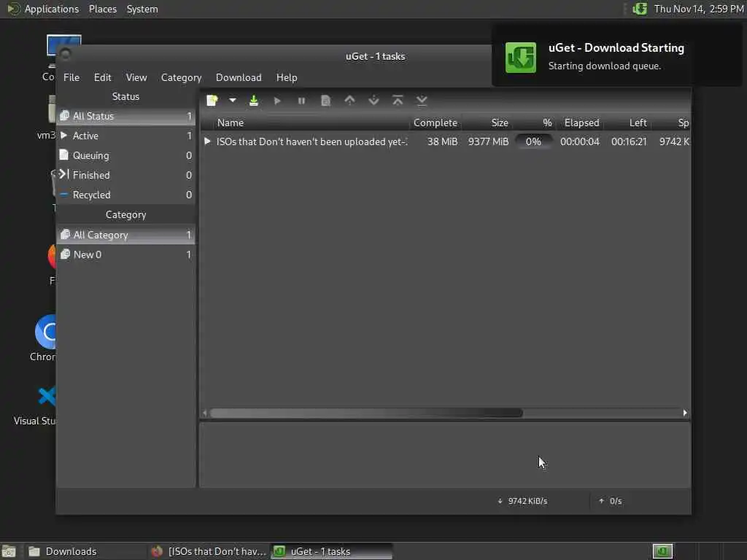The height and width of the screenshot is (560, 747).
Task: Sort by the Elapsed column header
Action: pos(581,122)
